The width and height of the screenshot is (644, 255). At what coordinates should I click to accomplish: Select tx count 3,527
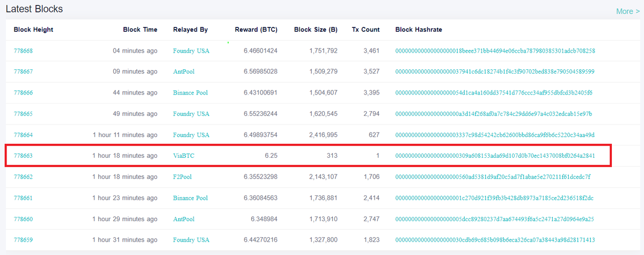371,72
